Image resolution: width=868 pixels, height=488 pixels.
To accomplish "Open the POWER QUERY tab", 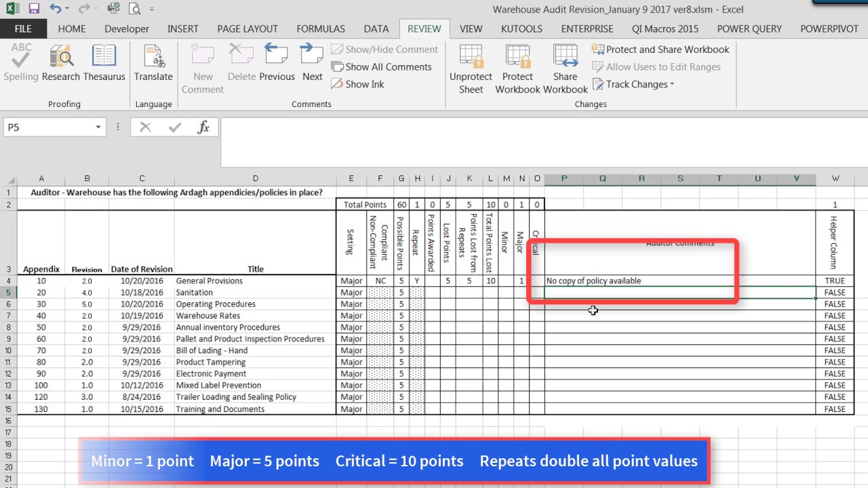I will [x=749, y=29].
